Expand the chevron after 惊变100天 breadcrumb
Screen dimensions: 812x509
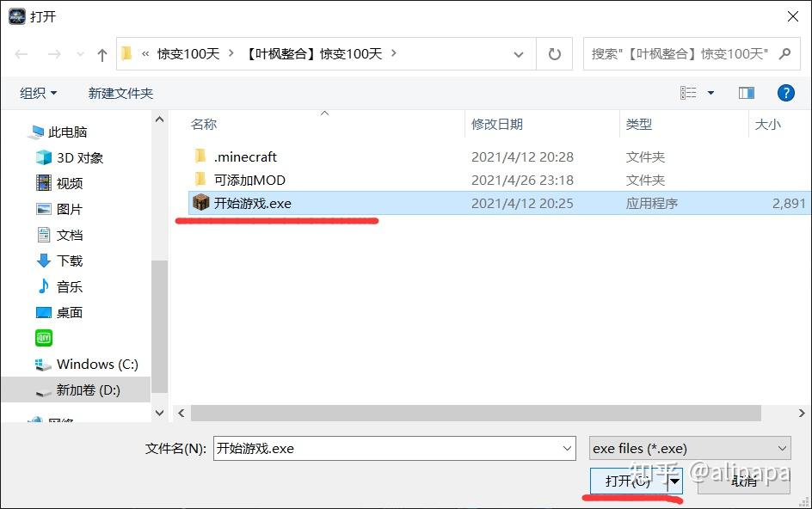click(x=231, y=53)
